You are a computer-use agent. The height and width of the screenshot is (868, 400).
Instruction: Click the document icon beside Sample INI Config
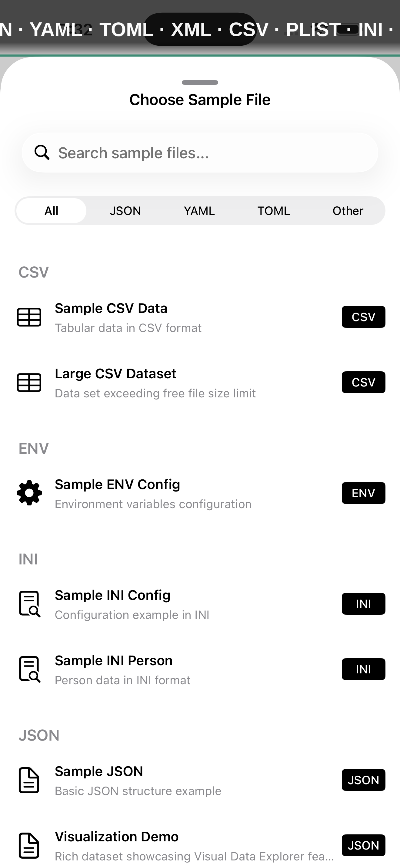29,604
